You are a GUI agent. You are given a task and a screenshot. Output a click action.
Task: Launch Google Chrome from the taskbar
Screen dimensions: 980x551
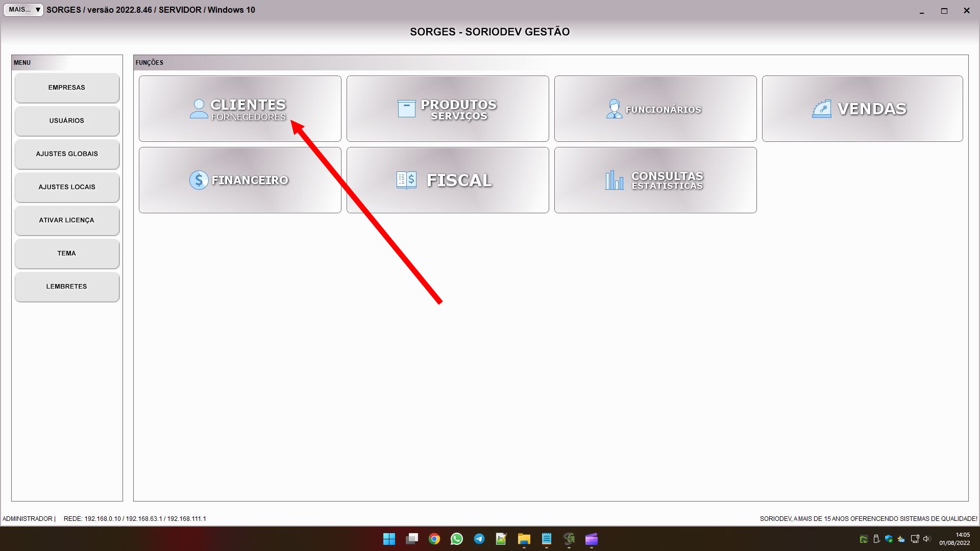(434, 539)
